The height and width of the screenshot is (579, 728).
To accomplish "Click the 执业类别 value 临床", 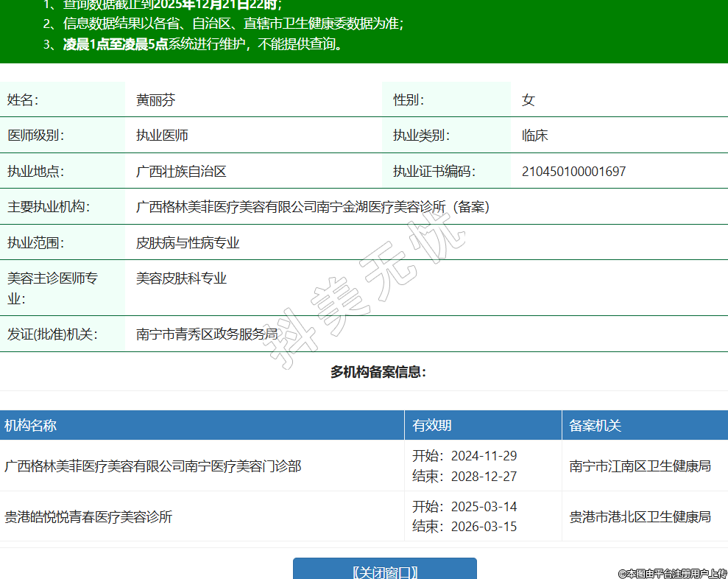I will click(534, 136).
